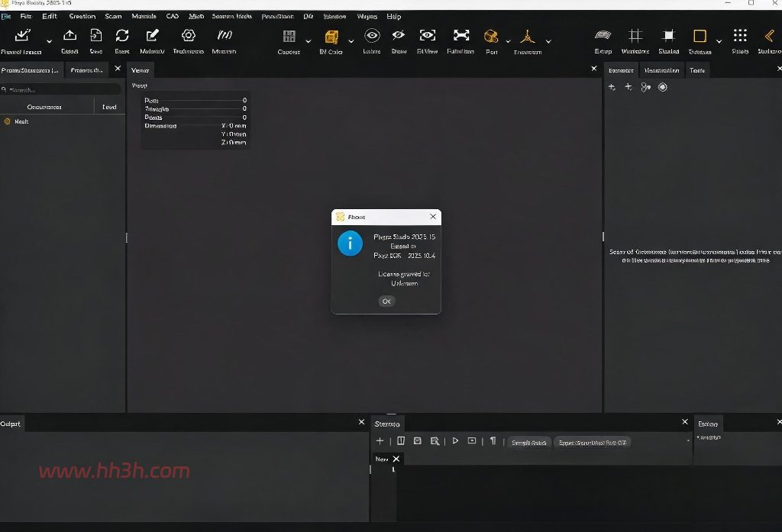Click the flower-shaped gear icon in toolbar

tap(188, 35)
